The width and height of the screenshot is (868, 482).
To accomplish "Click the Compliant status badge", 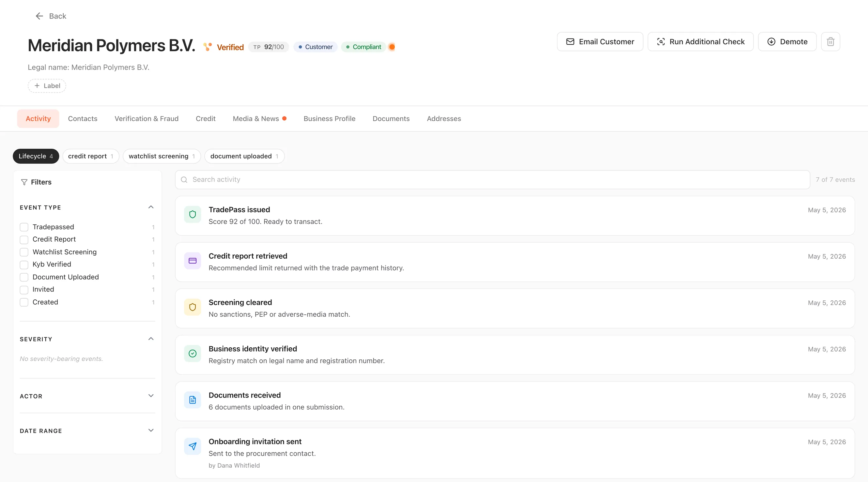I will [x=364, y=47].
